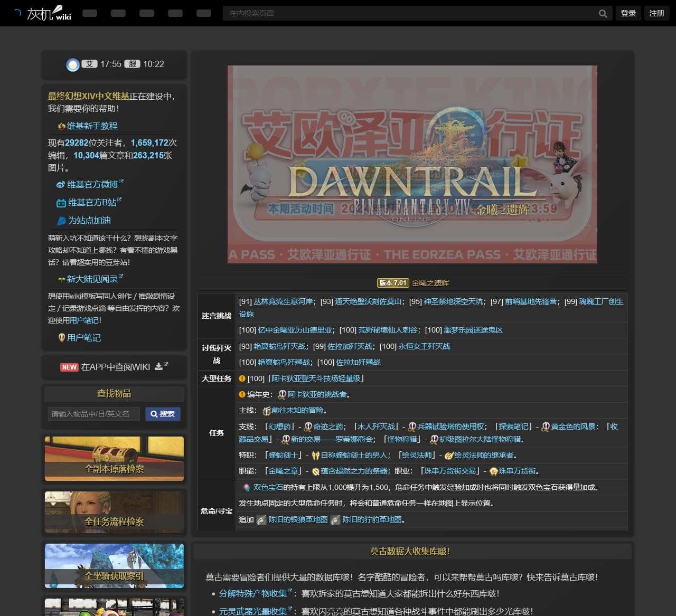676x616 pixels.
Task: Click quest icon before 新的交易——罗蒂娜商会
Action: pos(286,439)
